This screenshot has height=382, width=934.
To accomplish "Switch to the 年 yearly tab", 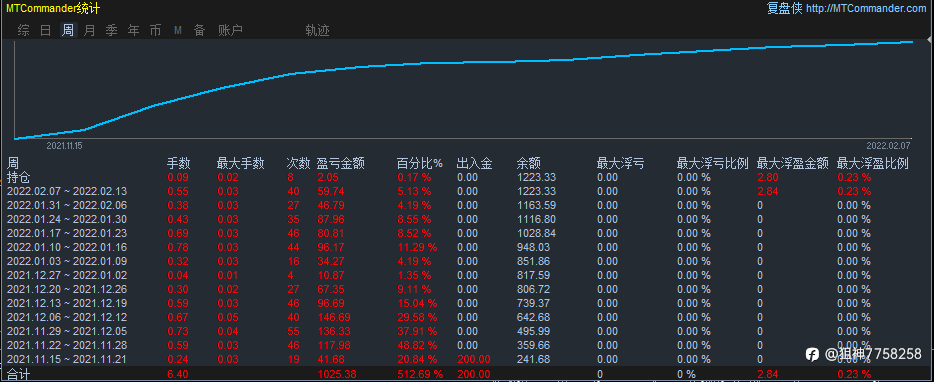I will pos(133,30).
